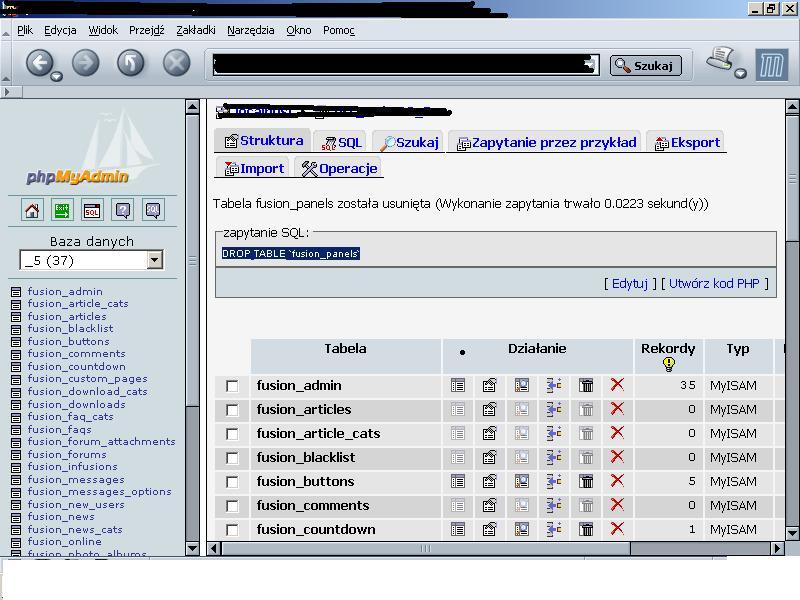
Task: Click the browser print icon
Action: tap(720, 61)
